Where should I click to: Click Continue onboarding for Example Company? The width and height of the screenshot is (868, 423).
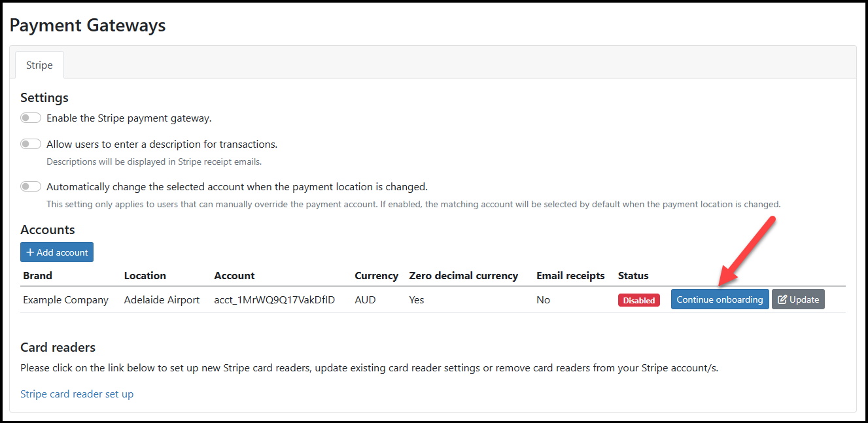point(720,299)
